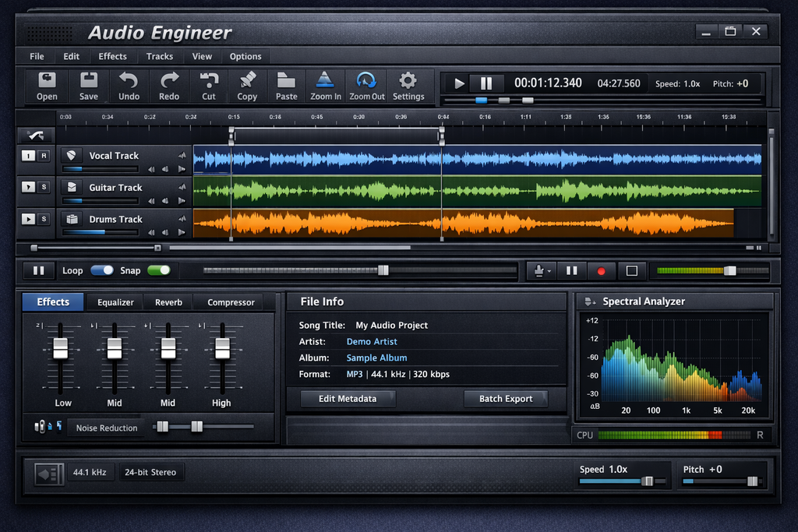Viewport: 798px width, 532px height.
Task: Click the Drums Track orange waveform
Action: pyautogui.click(x=463, y=224)
